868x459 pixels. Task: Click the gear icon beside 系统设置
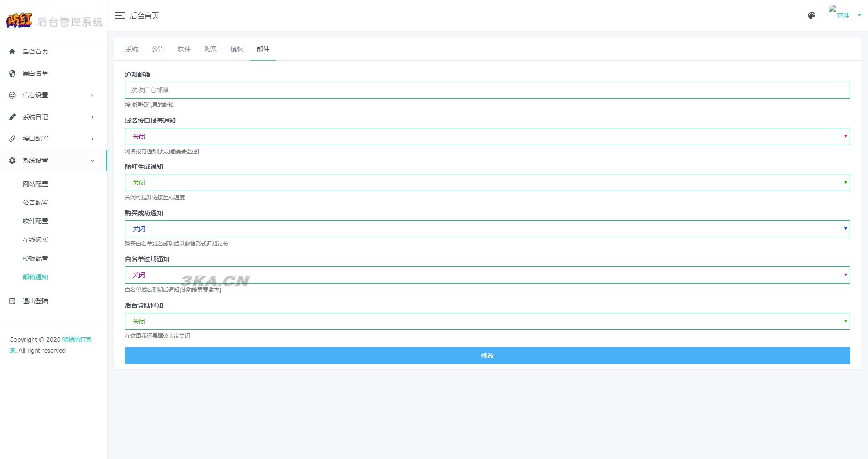12,160
